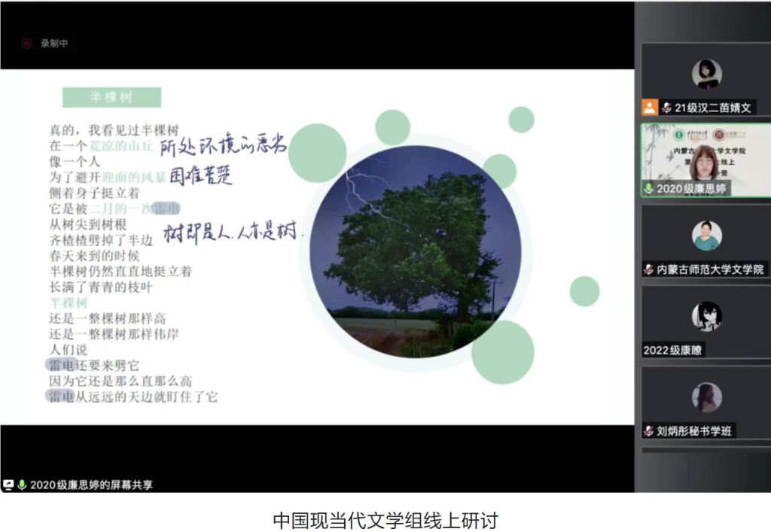The width and height of the screenshot is (771, 532).
Task: Click the 内蒙古师范大学文学院 participant avatar
Action: coord(706,236)
